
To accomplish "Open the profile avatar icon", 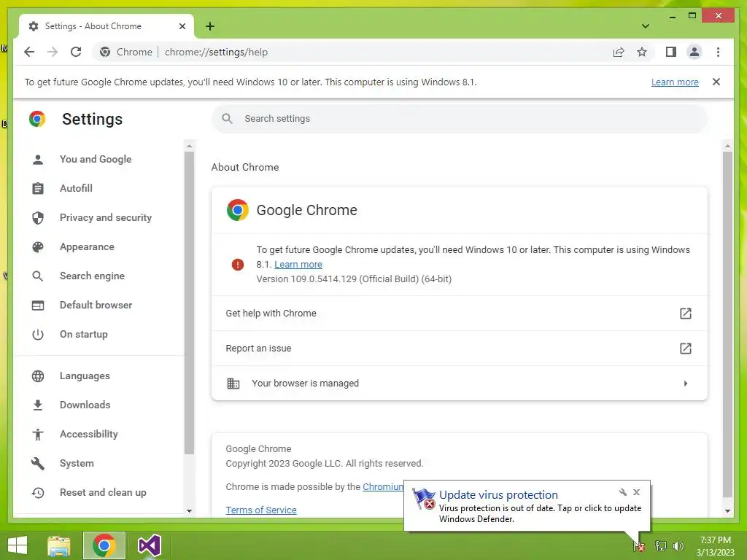I will point(694,52).
